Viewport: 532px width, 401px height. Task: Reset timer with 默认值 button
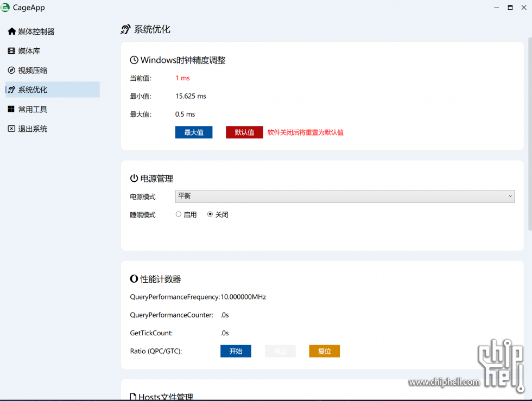tap(244, 132)
